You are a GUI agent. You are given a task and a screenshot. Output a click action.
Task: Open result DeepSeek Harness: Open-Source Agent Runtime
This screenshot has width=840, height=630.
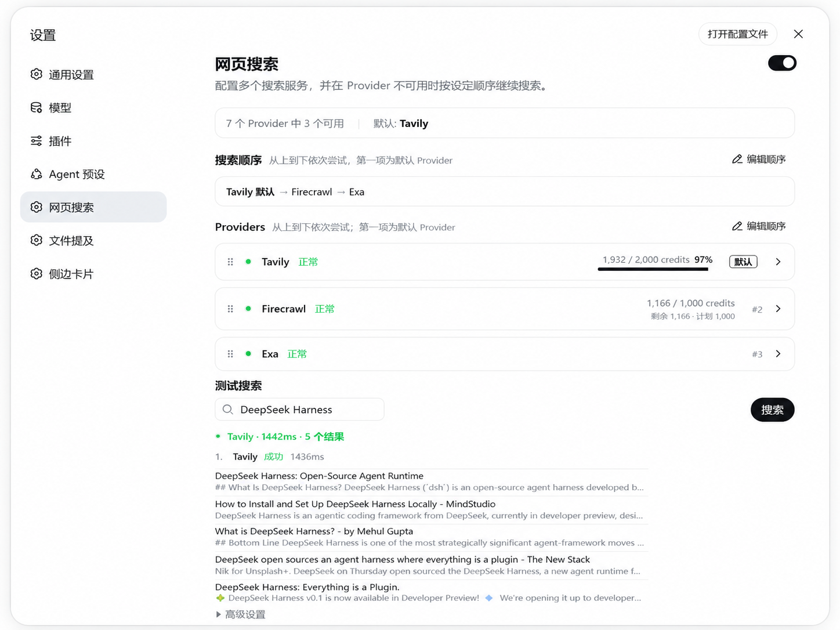point(319,476)
